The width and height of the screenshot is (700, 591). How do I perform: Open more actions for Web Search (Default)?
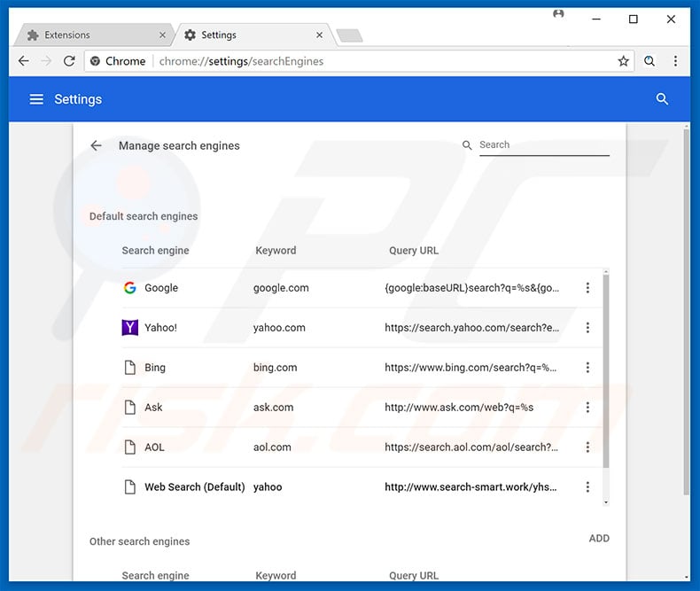click(587, 486)
